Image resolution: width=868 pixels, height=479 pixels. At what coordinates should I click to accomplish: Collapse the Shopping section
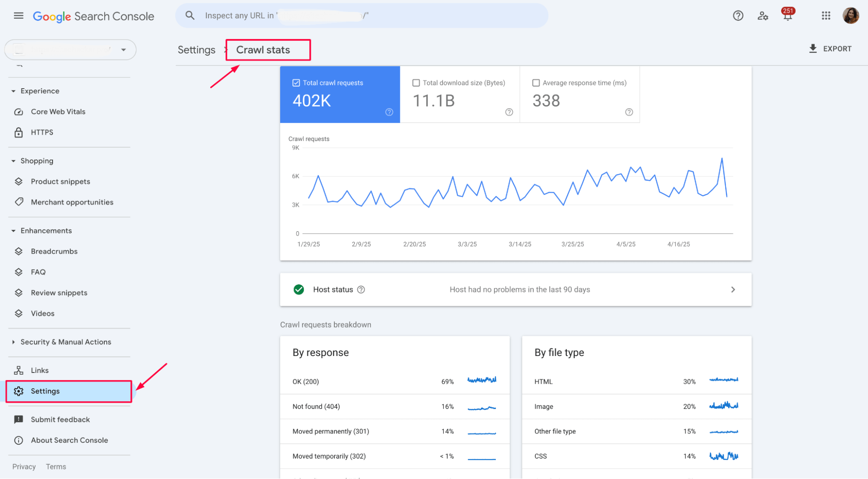pyautogui.click(x=13, y=161)
